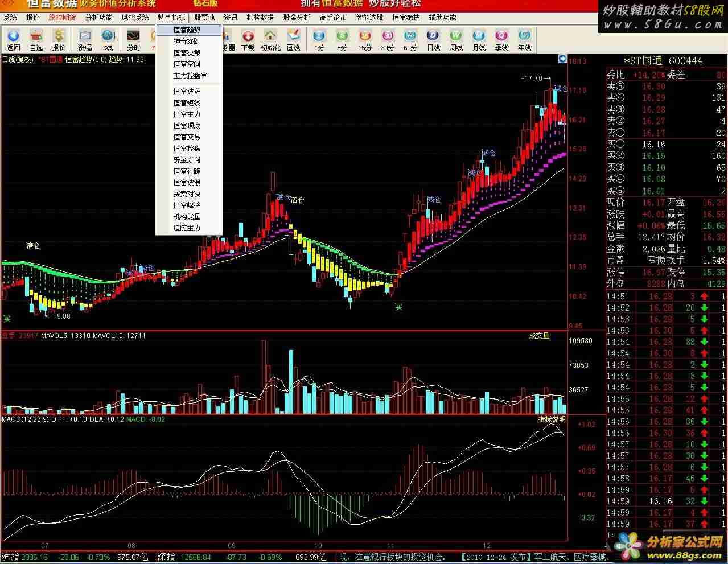The width and height of the screenshot is (728, 564).
Task: Choose 追随主力 from the dropdown menu
Action: tap(189, 228)
